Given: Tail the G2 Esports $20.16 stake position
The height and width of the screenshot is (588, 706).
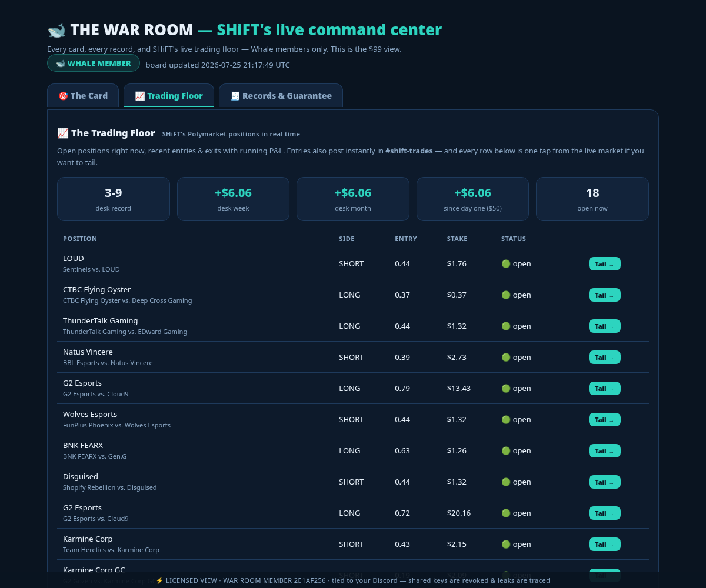Looking at the screenshot, I should pyautogui.click(x=604, y=513).
